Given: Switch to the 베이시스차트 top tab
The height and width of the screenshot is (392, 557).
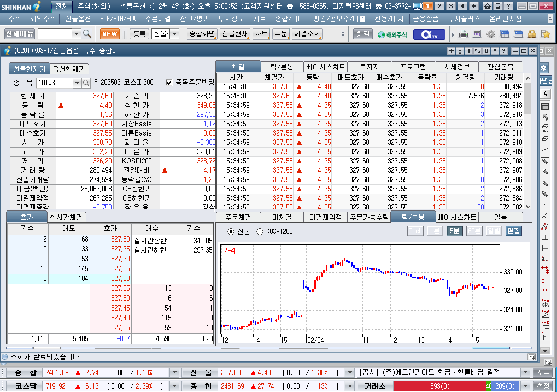Looking at the screenshot, I should tap(325, 67).
